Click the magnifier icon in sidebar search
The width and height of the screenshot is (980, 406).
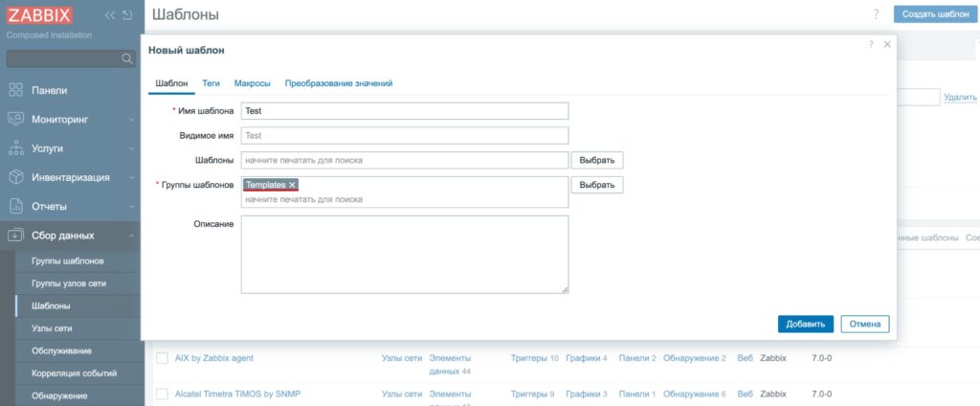click(127, 59)
